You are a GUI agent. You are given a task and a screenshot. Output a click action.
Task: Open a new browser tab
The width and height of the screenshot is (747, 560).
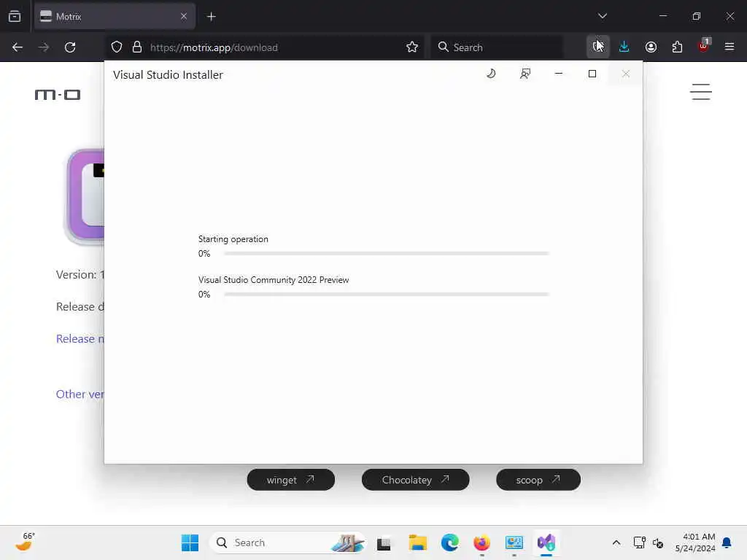tap(211, 17)
